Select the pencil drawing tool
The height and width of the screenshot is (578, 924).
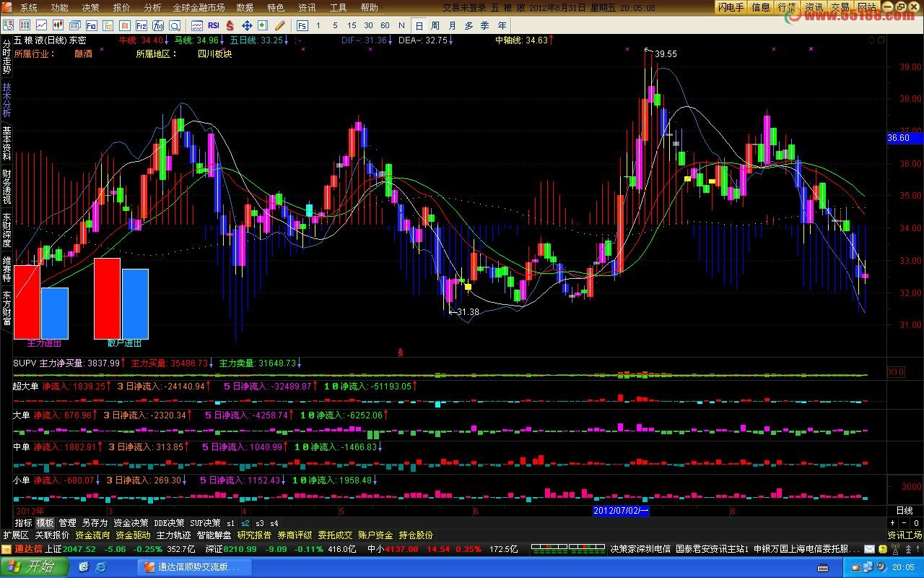coord(280,25)
